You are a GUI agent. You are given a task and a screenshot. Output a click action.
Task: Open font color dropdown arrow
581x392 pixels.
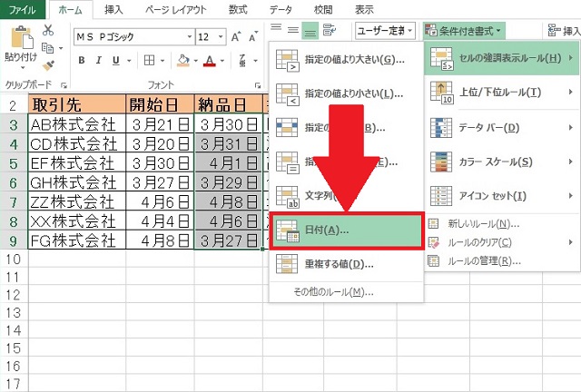(222, 61)
